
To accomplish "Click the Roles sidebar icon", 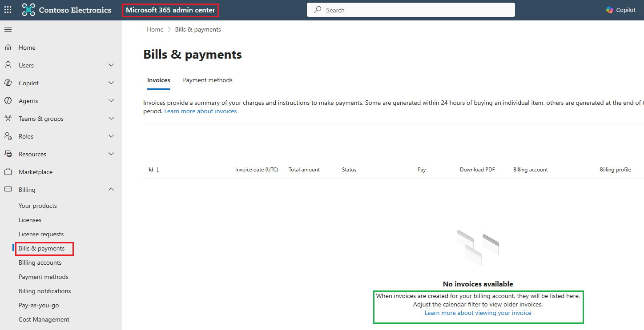I will tap(8, 136).
